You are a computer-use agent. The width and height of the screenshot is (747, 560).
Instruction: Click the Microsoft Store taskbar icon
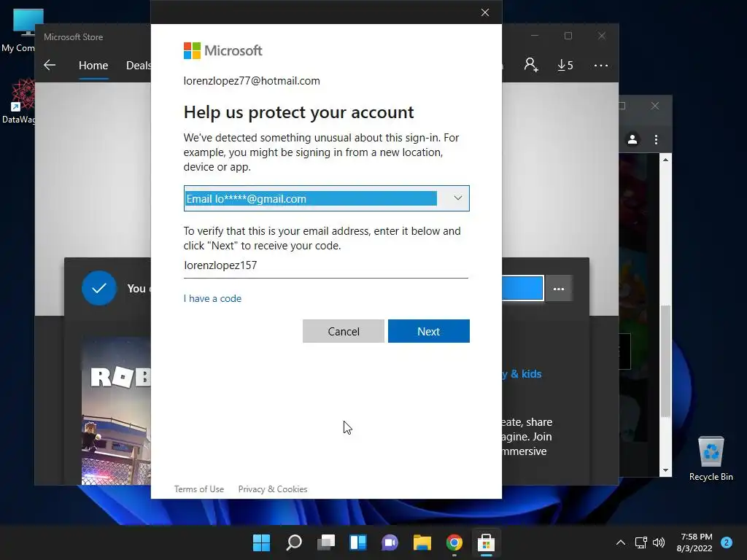coord(486,542)
